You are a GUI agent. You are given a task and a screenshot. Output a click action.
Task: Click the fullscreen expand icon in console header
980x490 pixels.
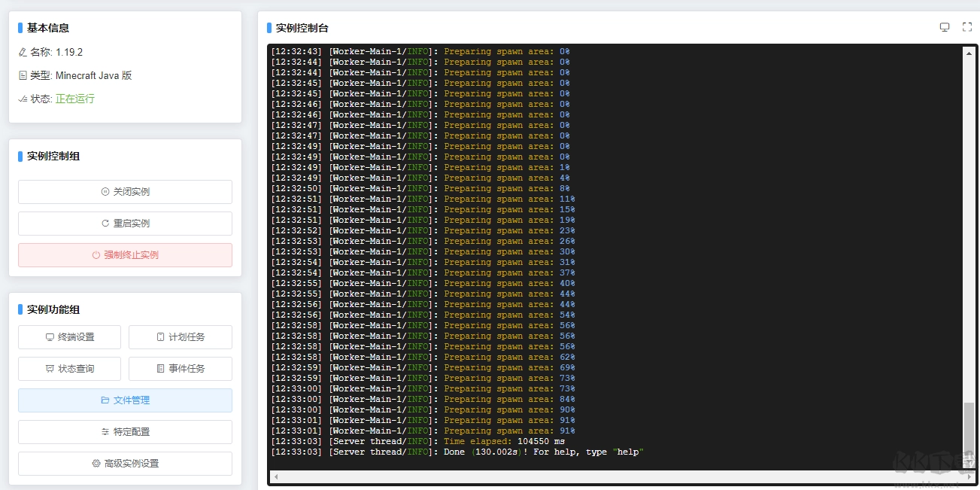[x=967, y=27]
